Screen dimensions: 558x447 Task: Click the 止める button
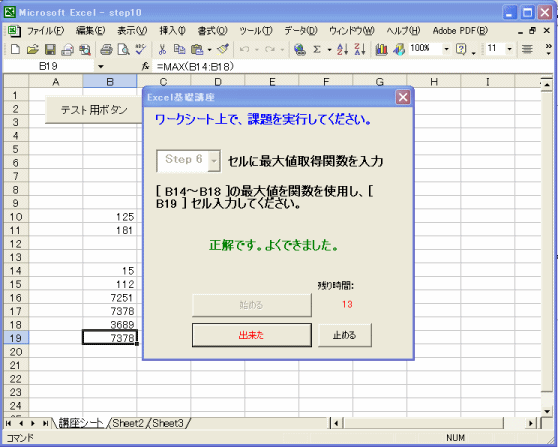(x=344, y=335)
